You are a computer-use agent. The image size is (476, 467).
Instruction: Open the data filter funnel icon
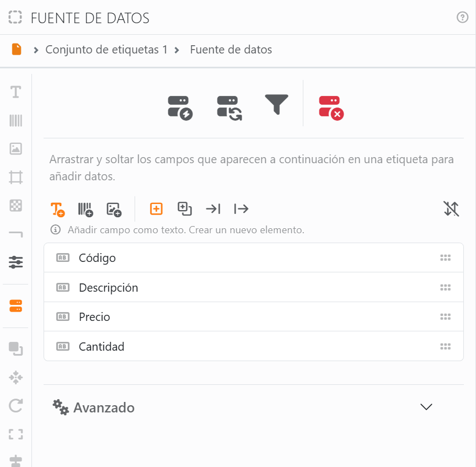pyautogui.click(x=276, y=104)
